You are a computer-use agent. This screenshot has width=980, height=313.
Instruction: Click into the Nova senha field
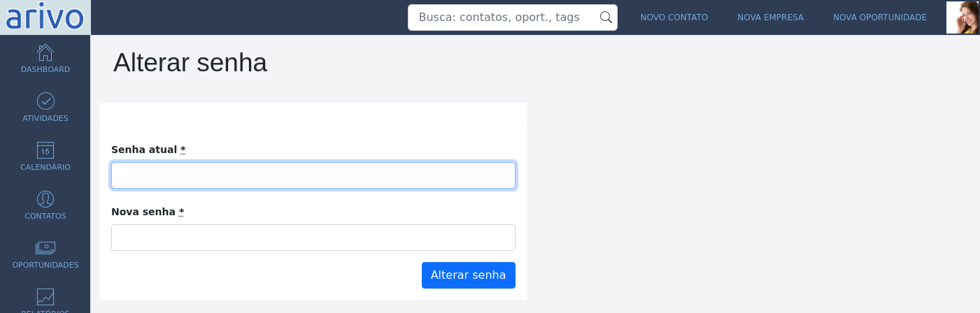313,238
